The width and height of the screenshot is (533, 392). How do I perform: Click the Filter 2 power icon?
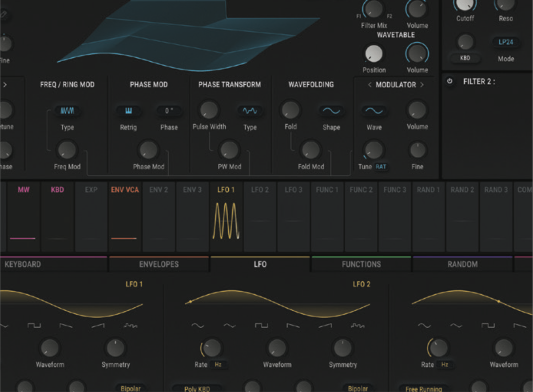[x=450, y=82]
